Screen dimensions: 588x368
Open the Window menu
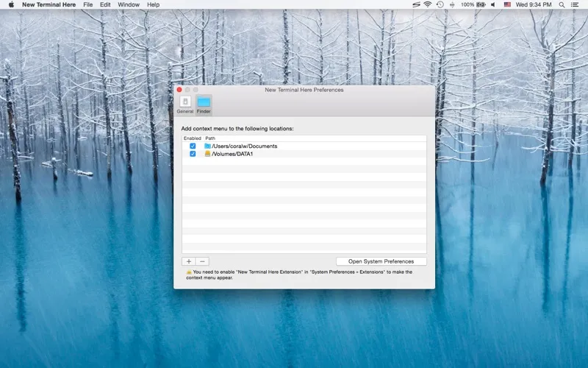pyautogui.click(x=129, y=4)
